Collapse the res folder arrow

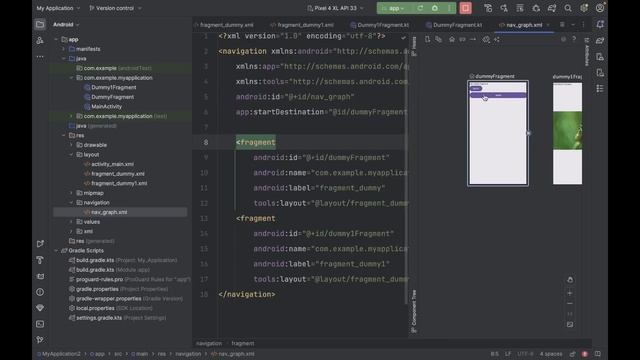pyautogui.click(x=64, y=135)
